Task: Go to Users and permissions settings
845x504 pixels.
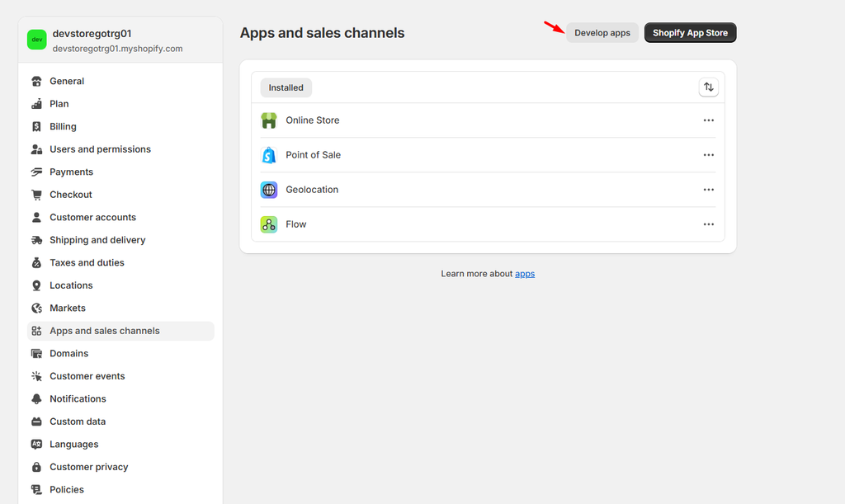Action: pos(100,149)
